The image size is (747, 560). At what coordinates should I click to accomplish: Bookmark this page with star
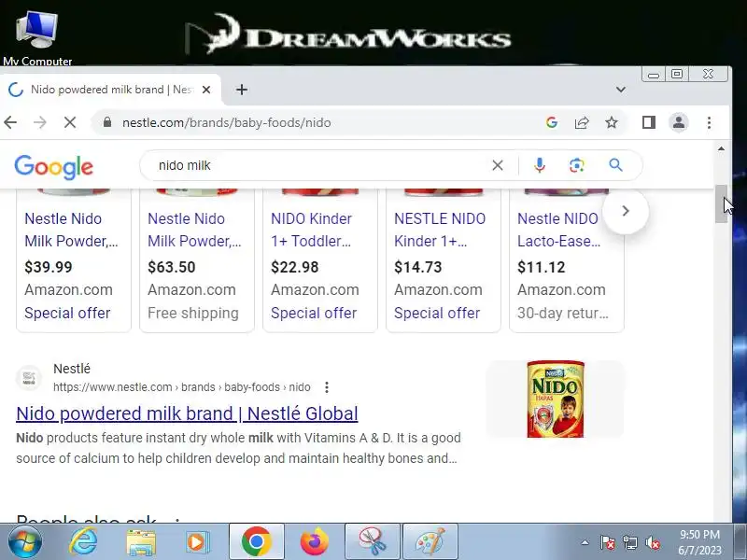click(612, 123)
